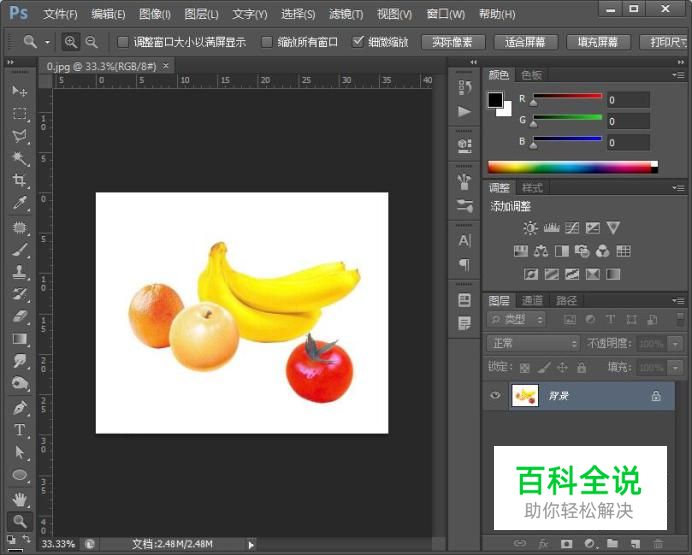The height and width of the screenshot is (555, 692).
Task: Click the zoom out magnifier icon
Action: [x=92, y=42]
